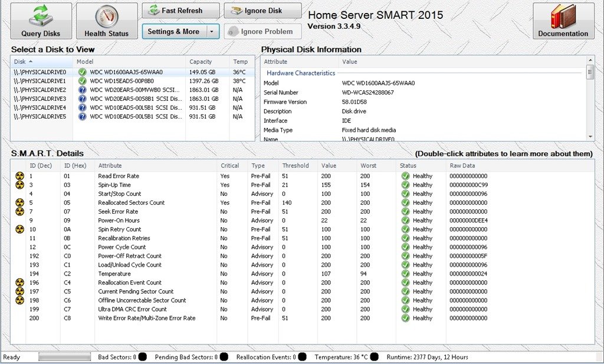
Task: Expand the Settings & More dropdown arrow
Action: point(212,32)
